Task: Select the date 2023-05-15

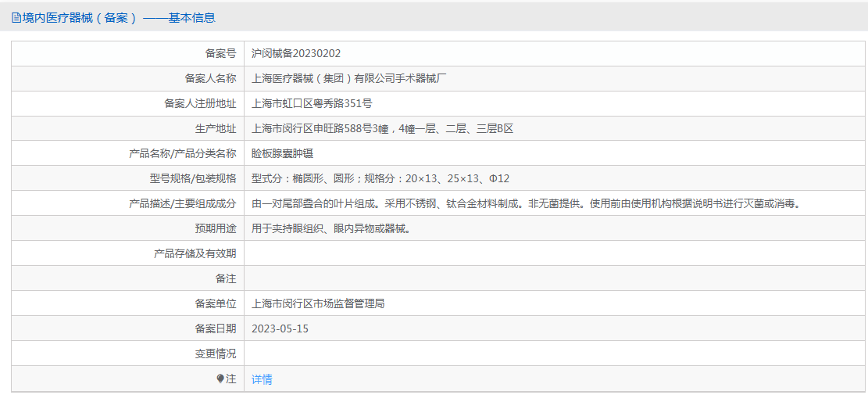Action: coord(280,328)
